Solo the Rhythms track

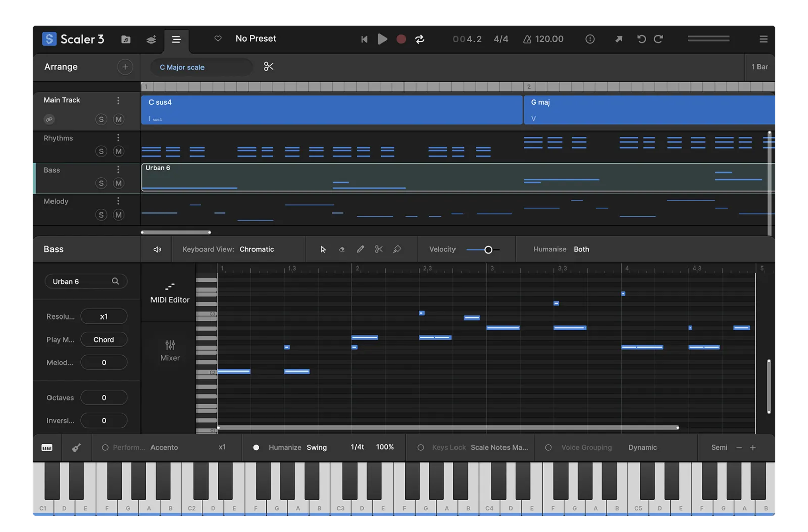(101, 151)
